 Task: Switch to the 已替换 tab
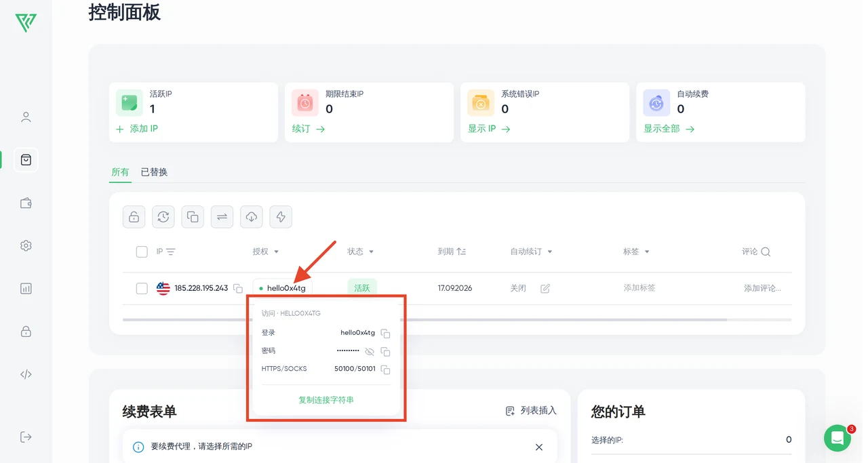coord(154,172)
